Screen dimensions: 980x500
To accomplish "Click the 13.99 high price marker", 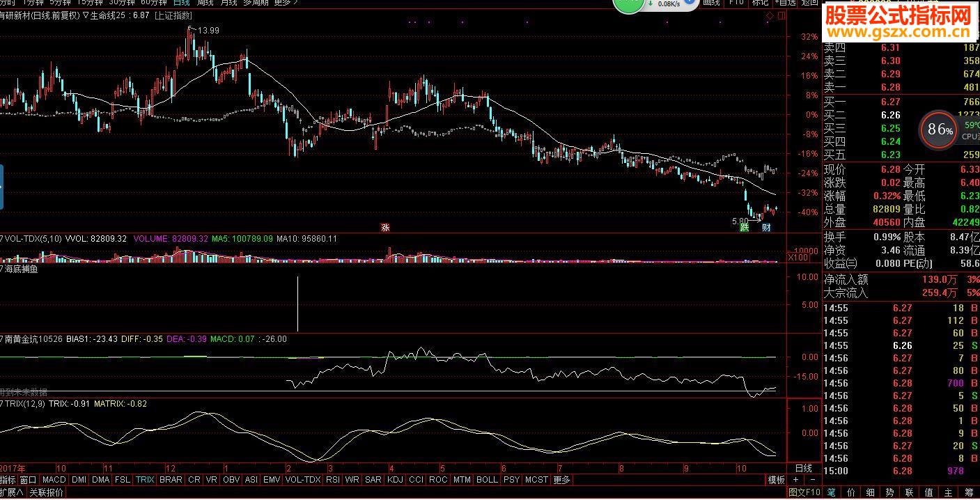I will point(208,31).
